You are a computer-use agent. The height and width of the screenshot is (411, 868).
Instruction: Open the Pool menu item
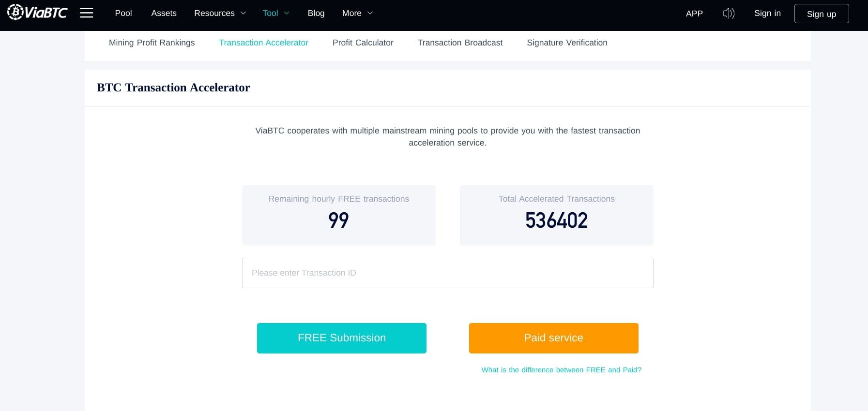point(123,13)
